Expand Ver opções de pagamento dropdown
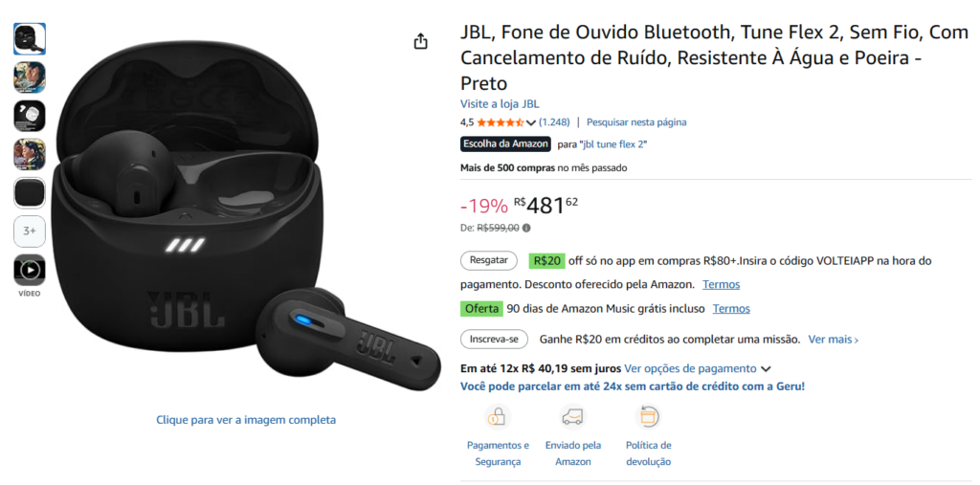Viewport: 980px width, 485px height. [766, 368]
